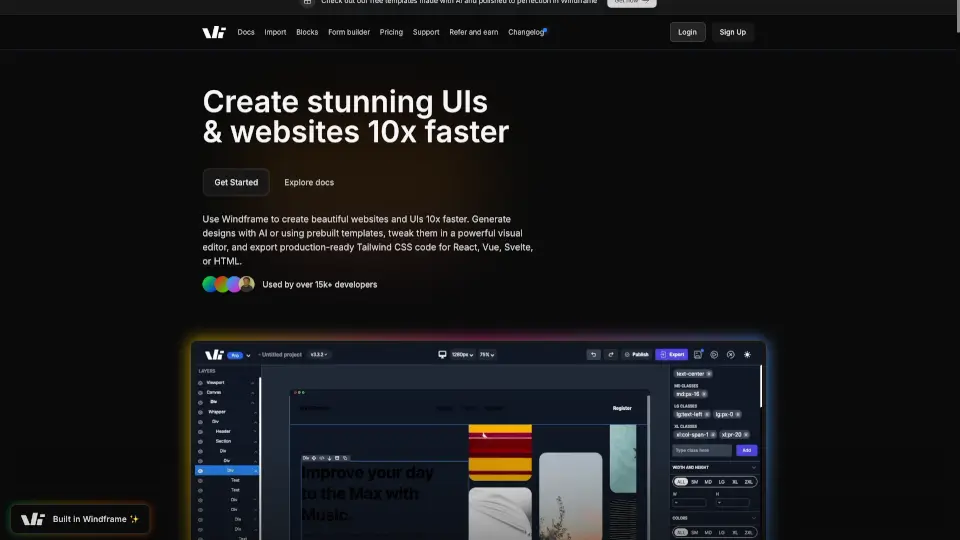This screenshot has height=540, width=960.
Task: Click the developer avatars group image
Action: 228,284
